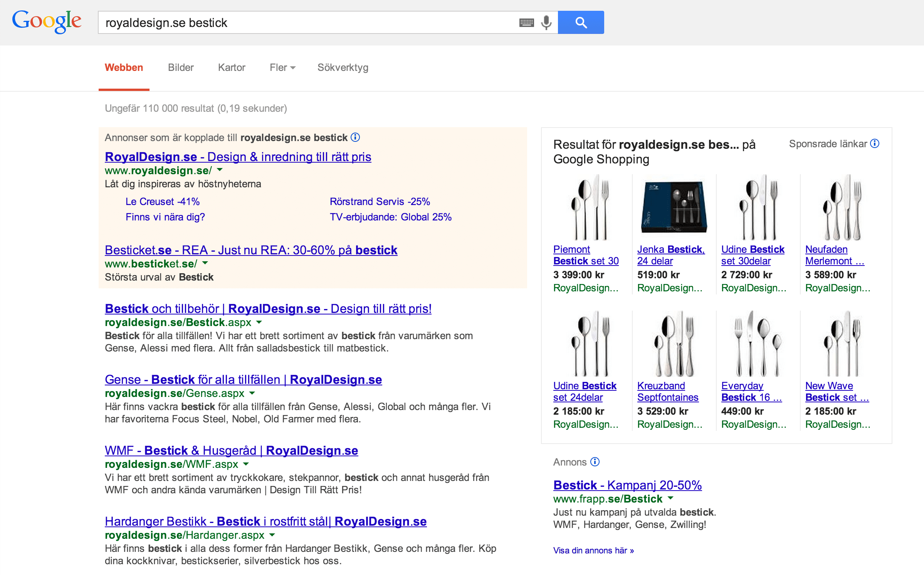This screenshot has width=924, height=575.
Task: Start voice search with the microphone
Action: point(546,23)
